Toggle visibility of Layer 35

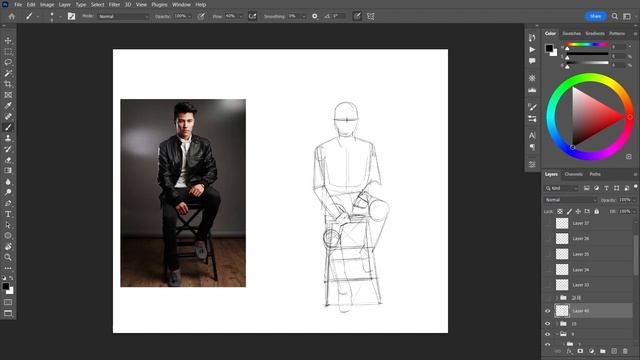coord(547,254)
